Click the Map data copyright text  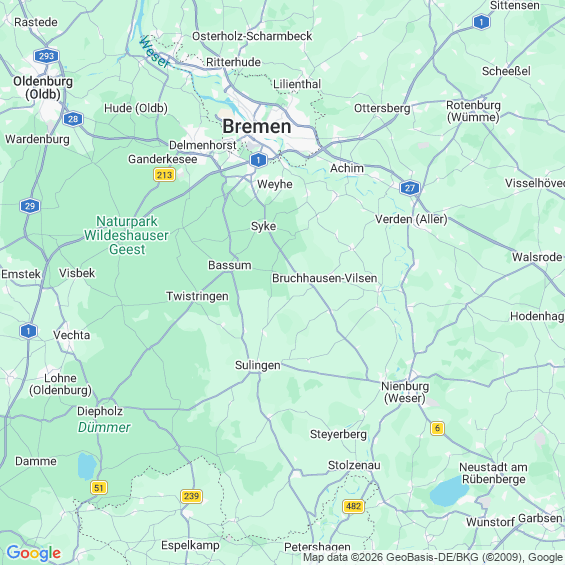[x=433, y=558]
